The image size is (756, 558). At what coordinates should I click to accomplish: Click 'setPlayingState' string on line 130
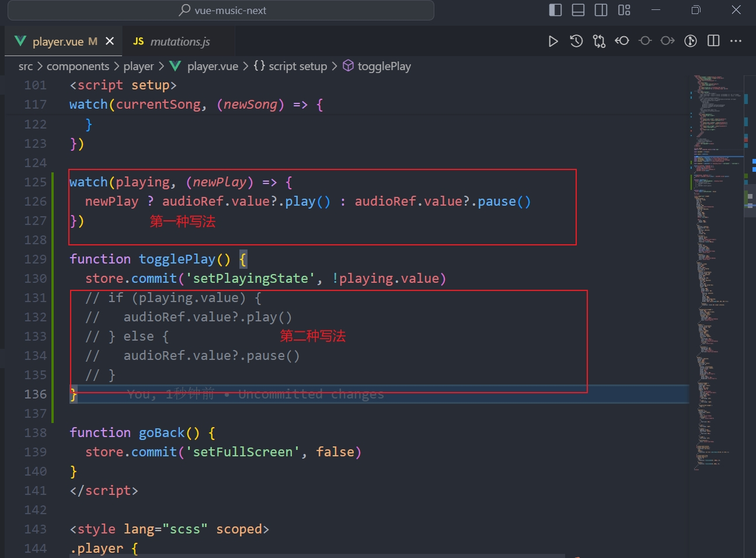click(x=250, y=278)
